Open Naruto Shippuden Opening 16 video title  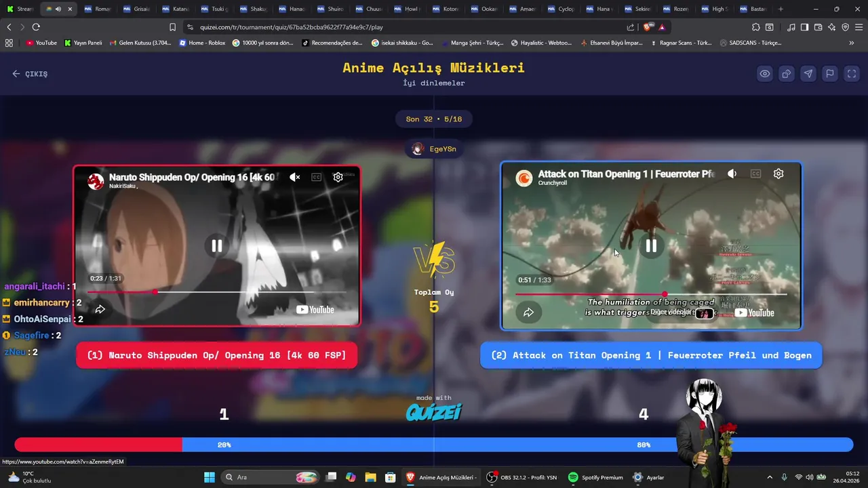click(191, 177)
